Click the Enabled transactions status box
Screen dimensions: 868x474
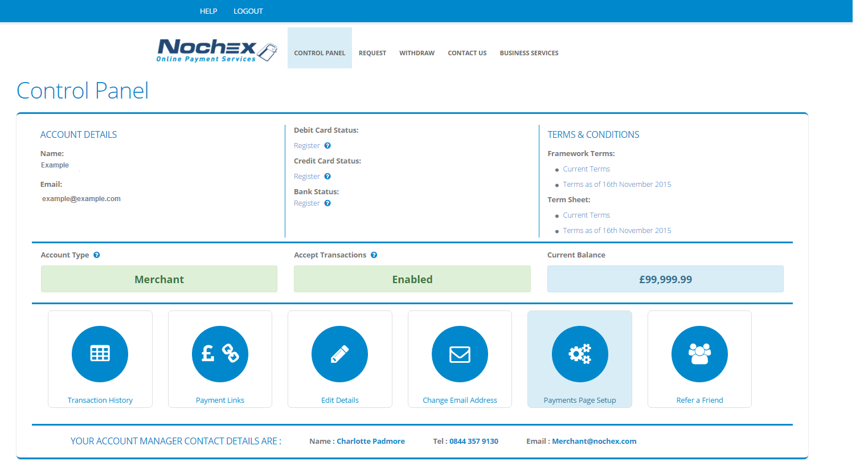(x=412, y=279)
